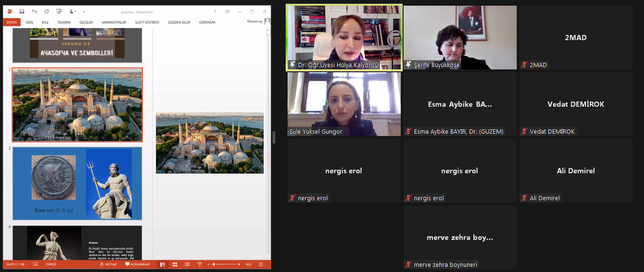This screenshot has width=644, height=272.
Task: Select Vedat DEMİROK participant tile
Action: click(x=576, y=104)
